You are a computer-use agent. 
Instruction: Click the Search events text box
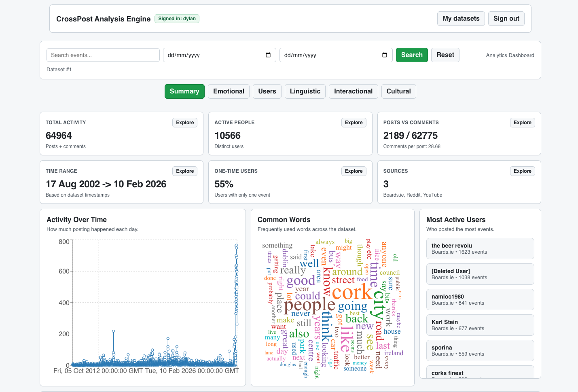(x=103, y=55)
